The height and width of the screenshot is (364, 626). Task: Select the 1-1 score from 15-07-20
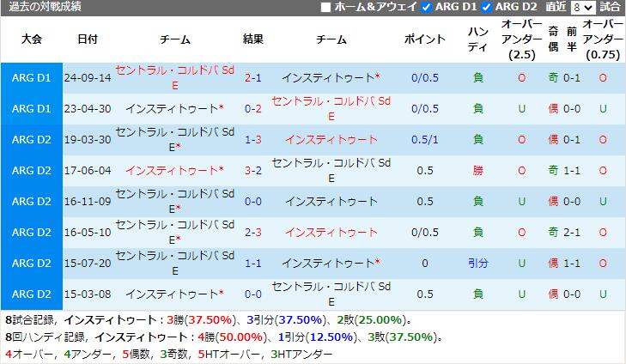click(252, 264)
